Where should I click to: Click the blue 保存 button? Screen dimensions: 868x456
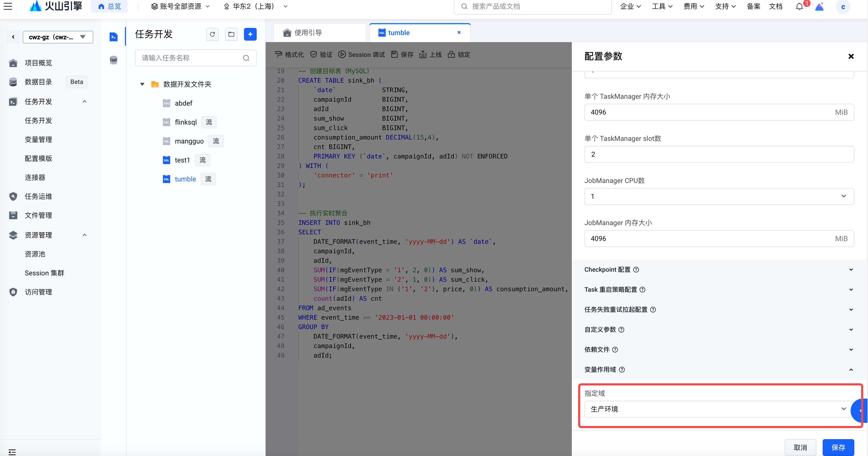coord(838,447)
